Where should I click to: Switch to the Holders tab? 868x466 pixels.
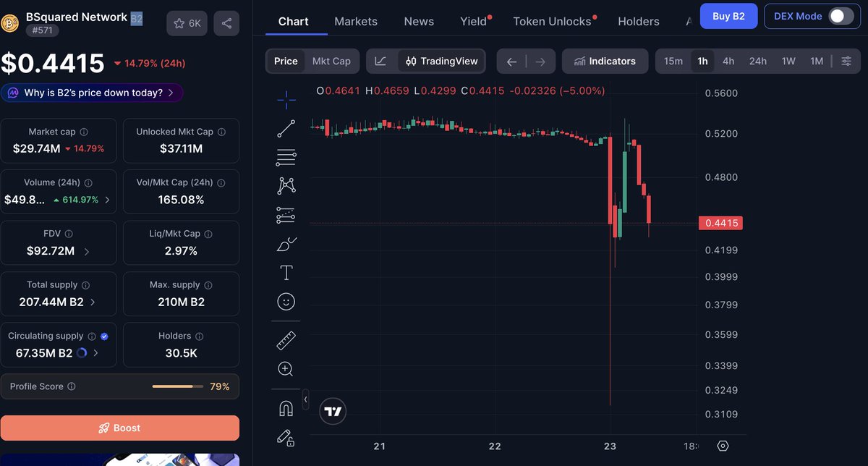click(638, 22)
